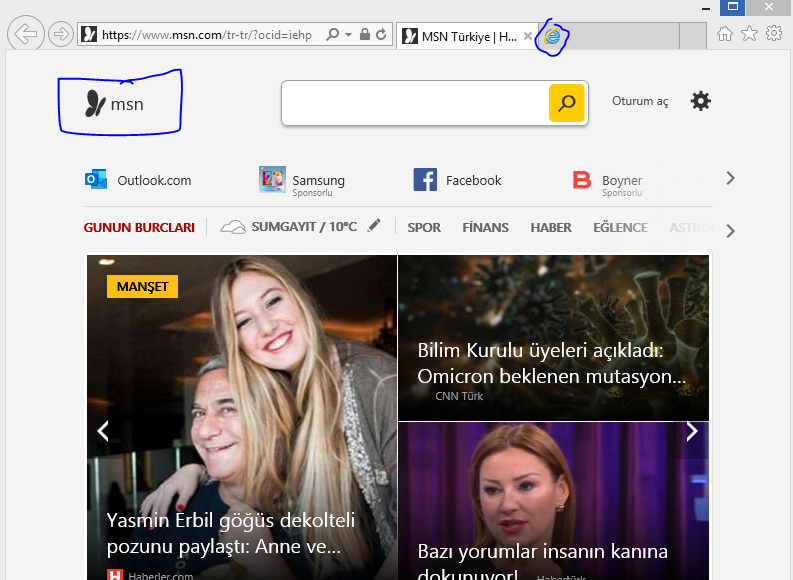Go to the browser Home page icon

pyautogui.click(x=725, y=34)
